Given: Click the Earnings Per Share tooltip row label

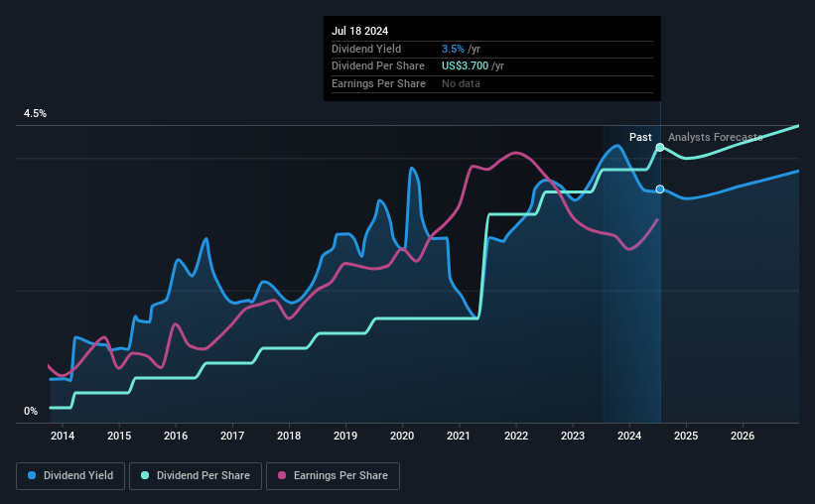Looking at the screenshot, I should pyautogui.click(x=378, y=83).
